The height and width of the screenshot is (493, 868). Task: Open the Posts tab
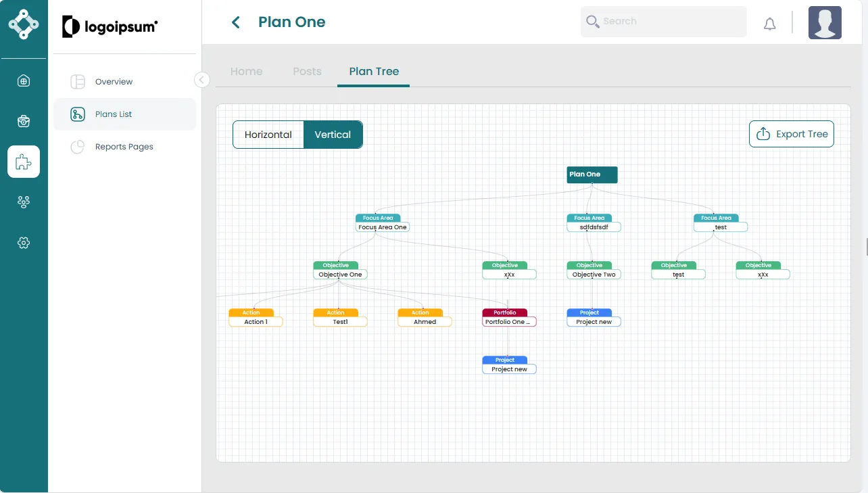pos(307,72)
